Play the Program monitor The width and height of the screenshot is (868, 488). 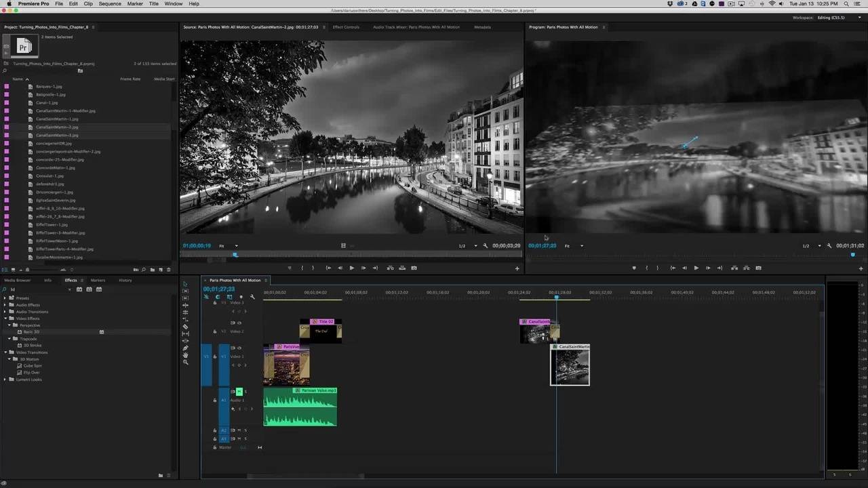pyautogui.click(x=696, y=268)
